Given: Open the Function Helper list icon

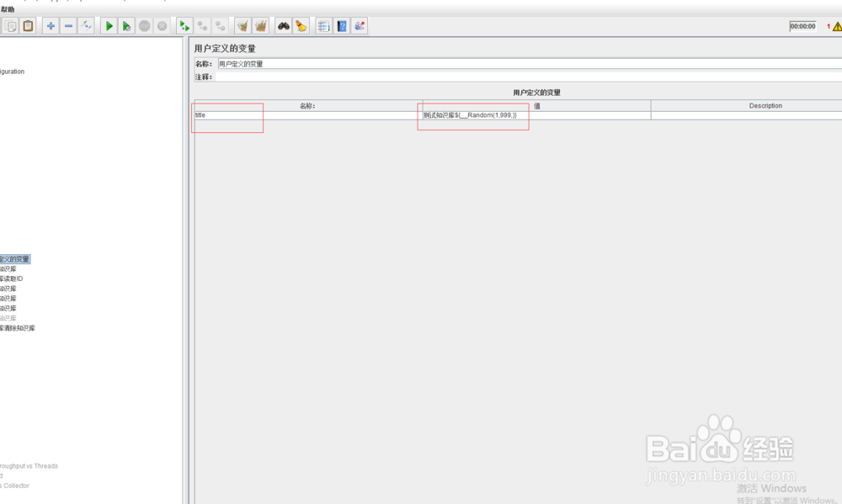Looking at the screenshot, I should point(323,26).
